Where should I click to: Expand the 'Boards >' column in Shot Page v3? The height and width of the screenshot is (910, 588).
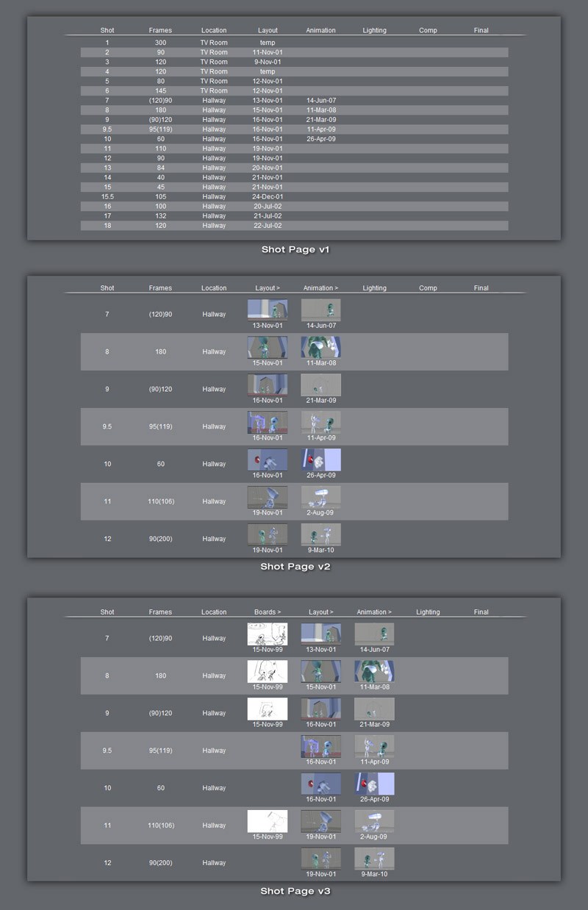click(268, 612)
